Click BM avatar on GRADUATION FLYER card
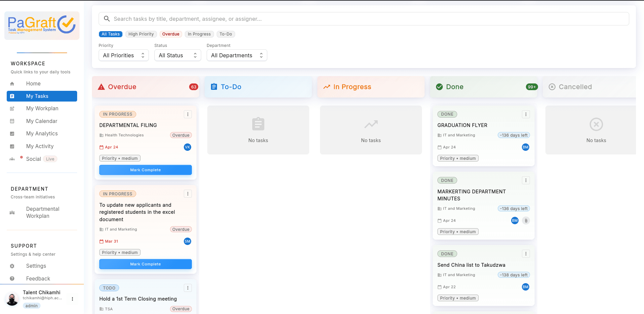This screenshot has height=314, width=644. 526,147
